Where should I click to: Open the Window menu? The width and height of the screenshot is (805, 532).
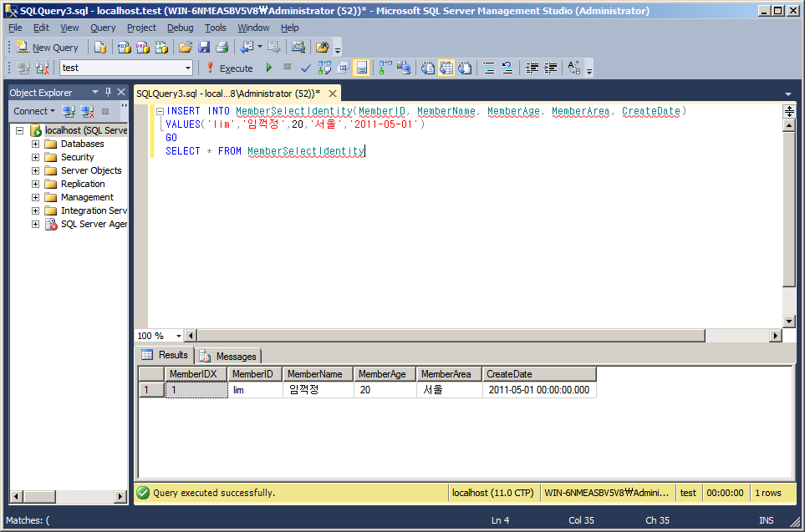tap(253, 28)
